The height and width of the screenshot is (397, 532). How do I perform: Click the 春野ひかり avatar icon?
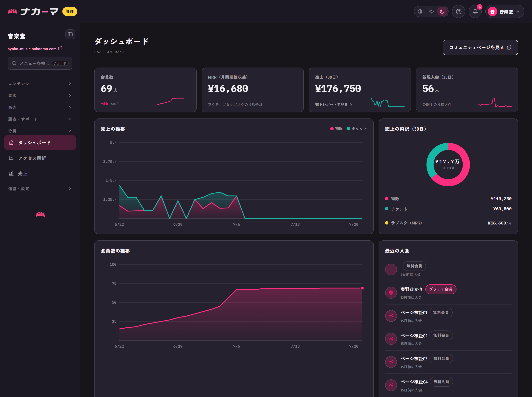[391, 293]
